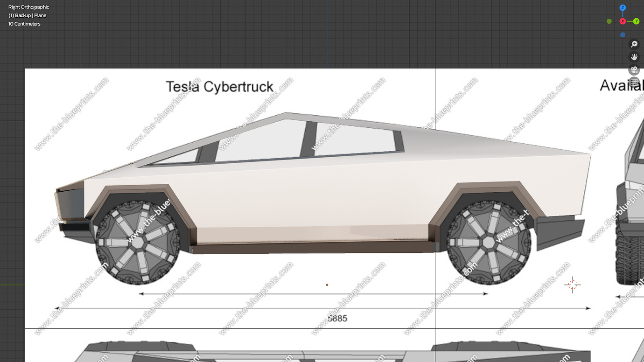644x362 pixels.
Task: Toggle perspective/orthographic grid button
Action: coord(634,83)
